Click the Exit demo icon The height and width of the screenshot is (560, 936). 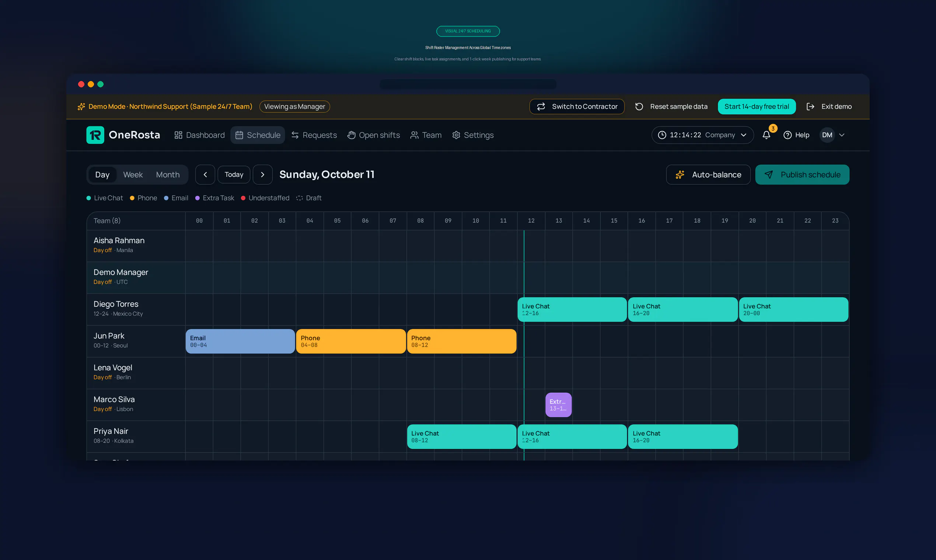click(810, 106)
